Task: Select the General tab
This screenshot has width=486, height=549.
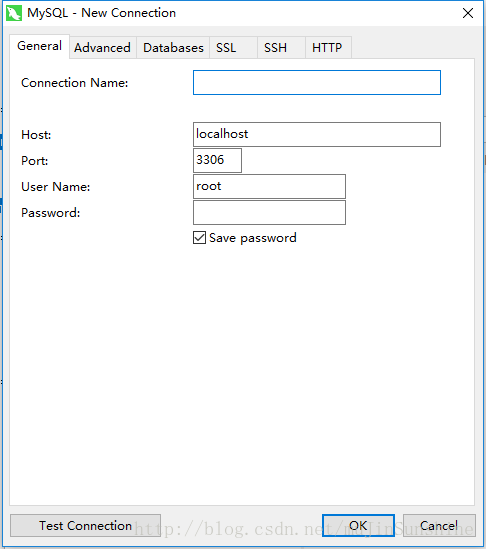Action: coord(39,46)
